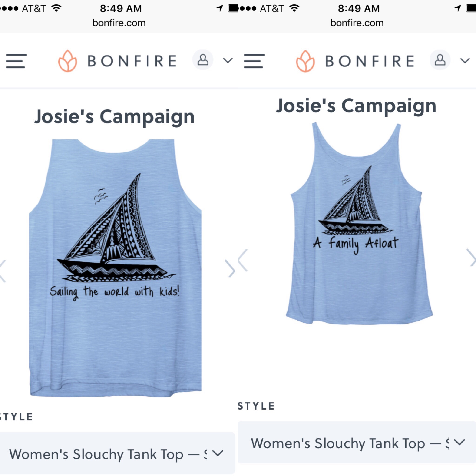Viewport: 476px width, 476px height.
Task: Tap the Bonfire flame logo on the right page
Action: click(305, 61)
